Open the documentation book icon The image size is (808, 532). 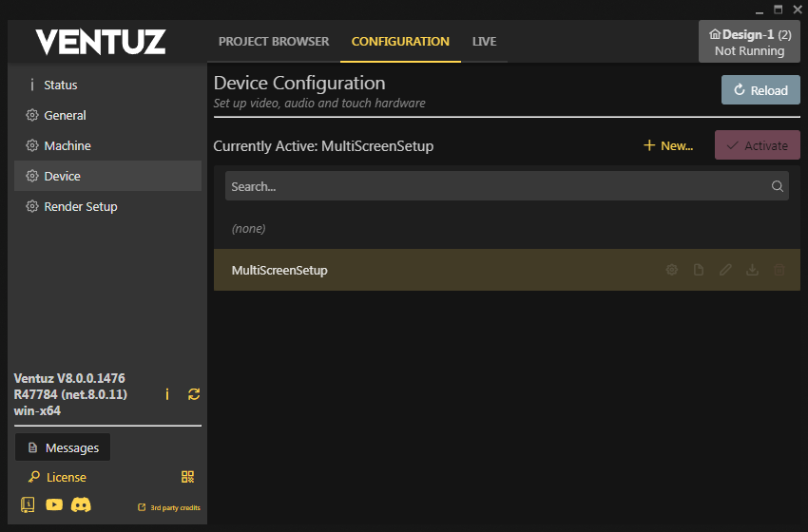pyautogui.click(x=27, y=505)
